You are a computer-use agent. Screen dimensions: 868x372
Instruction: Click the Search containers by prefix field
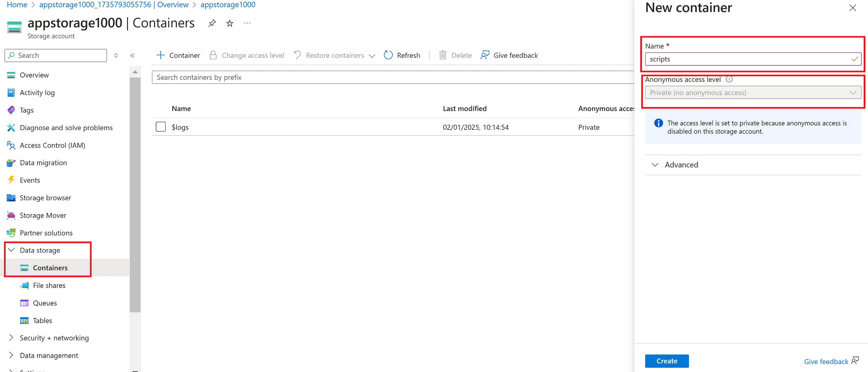[x=393, y=77]
